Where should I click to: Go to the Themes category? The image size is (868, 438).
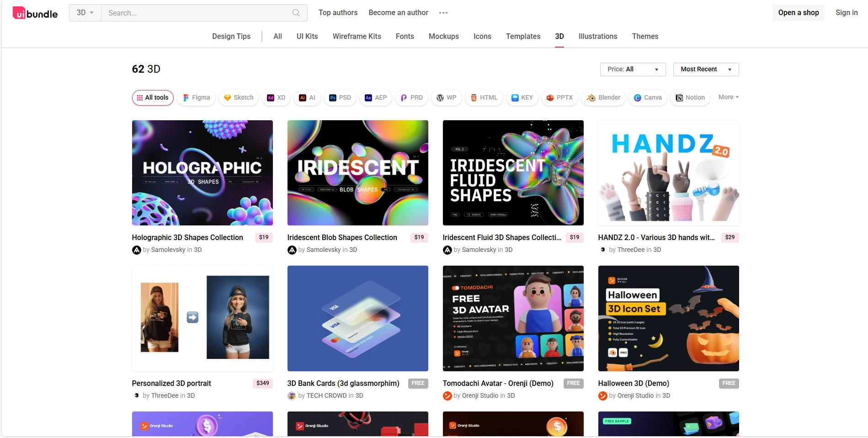click(645, 37)
